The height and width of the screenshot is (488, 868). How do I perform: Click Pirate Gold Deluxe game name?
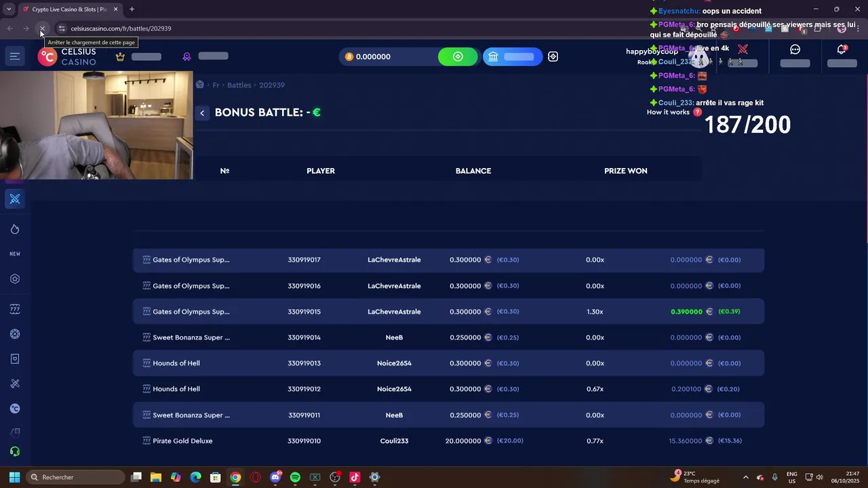[182, 441]
